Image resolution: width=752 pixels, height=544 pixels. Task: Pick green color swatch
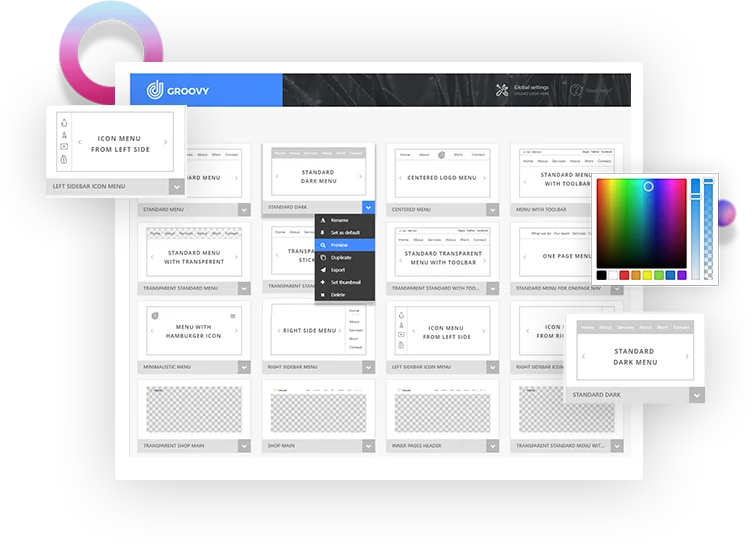659,275
